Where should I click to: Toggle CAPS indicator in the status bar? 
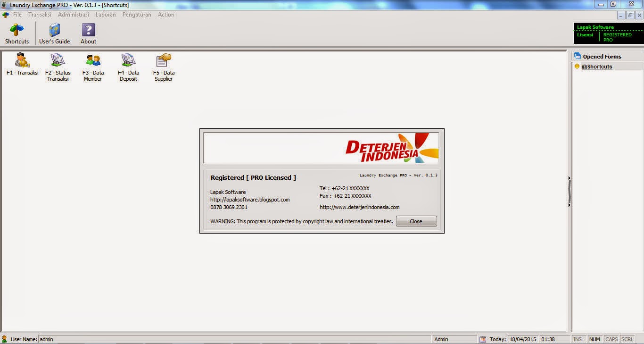point(611,339)
